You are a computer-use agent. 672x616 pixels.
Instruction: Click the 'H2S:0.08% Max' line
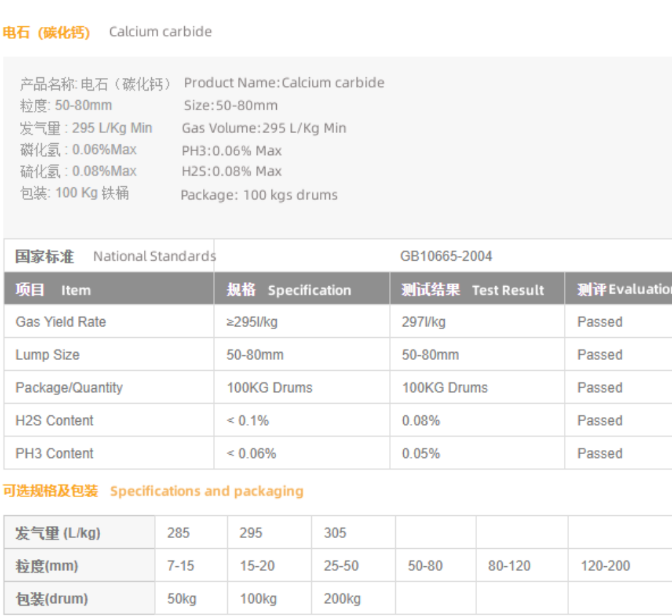(231, 171)
